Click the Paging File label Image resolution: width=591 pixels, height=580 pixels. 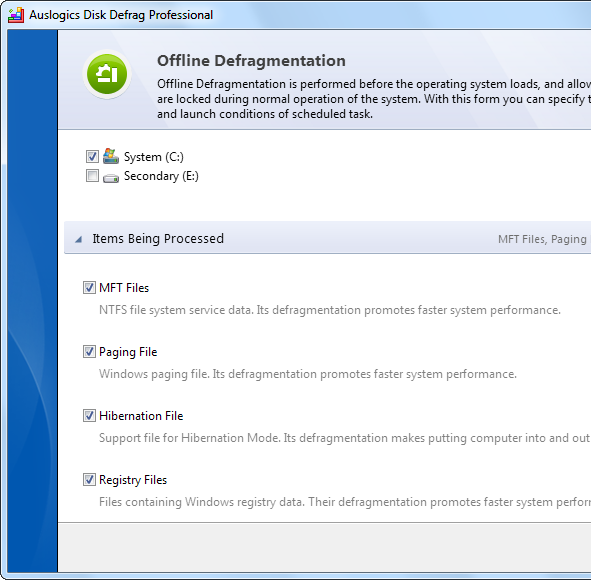128,352
